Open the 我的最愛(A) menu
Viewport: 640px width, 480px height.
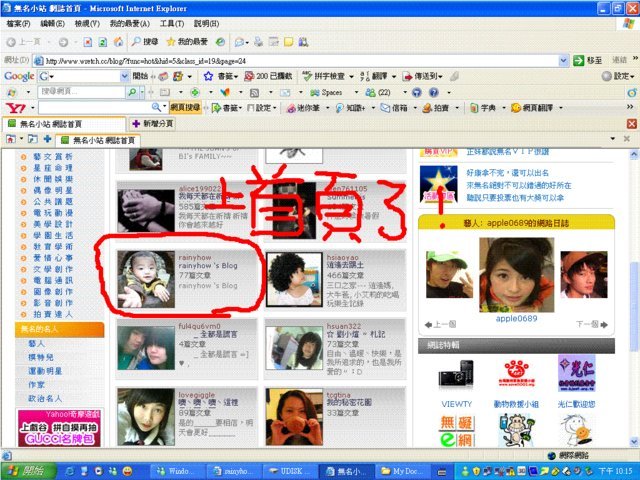[x=130, y=24]
